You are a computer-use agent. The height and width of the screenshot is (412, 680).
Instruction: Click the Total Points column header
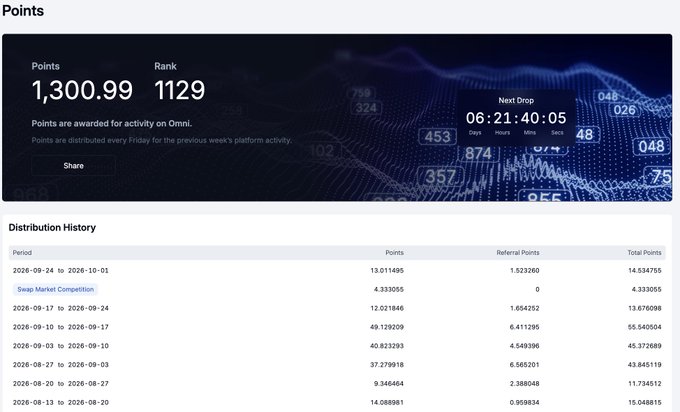[x=644, y=252]
